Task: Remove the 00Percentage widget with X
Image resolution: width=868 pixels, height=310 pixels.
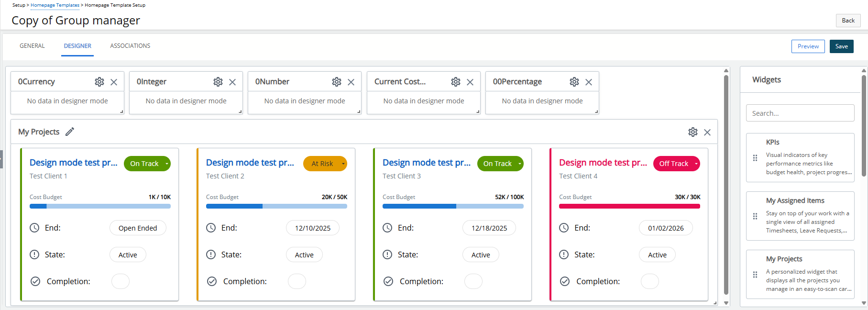Action: coord(589,82)
